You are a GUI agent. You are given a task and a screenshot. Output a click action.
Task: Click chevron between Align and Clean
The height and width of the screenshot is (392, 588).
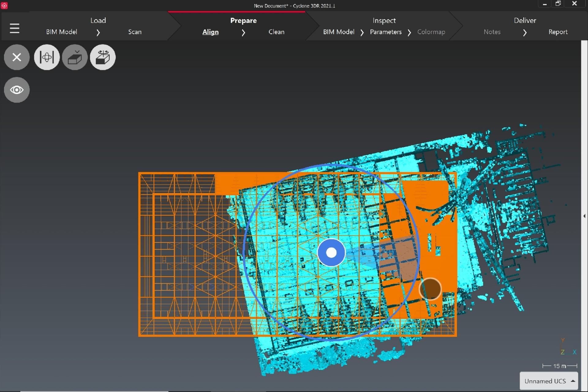pyautogui.click(x=243, y=32)
